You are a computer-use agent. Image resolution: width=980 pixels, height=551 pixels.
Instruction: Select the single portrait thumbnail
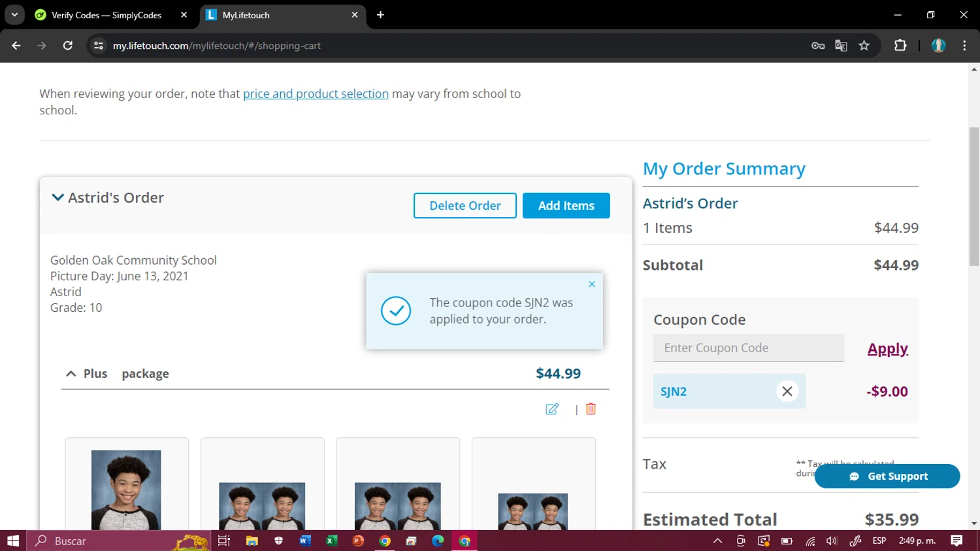127,484
